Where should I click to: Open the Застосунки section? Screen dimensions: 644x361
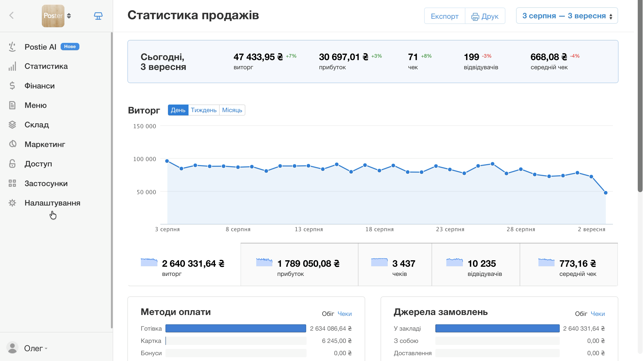tap(46, 183)
